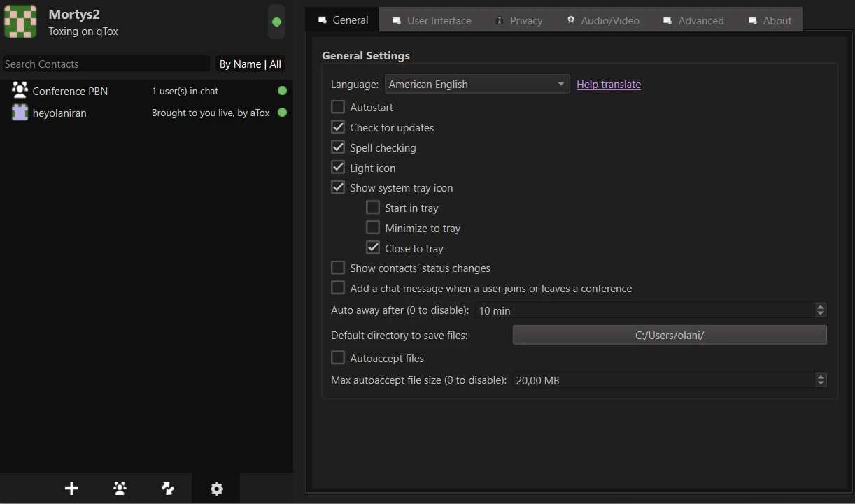Open the By Name | All filter dropdown

pyautogui.click(x=250, y=64)
